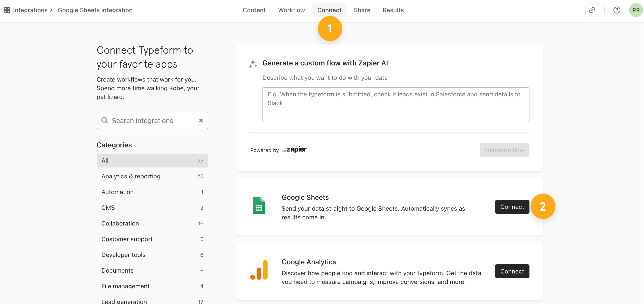
Task: Click the Integrations grid icon
Action: tap(7, 10)
